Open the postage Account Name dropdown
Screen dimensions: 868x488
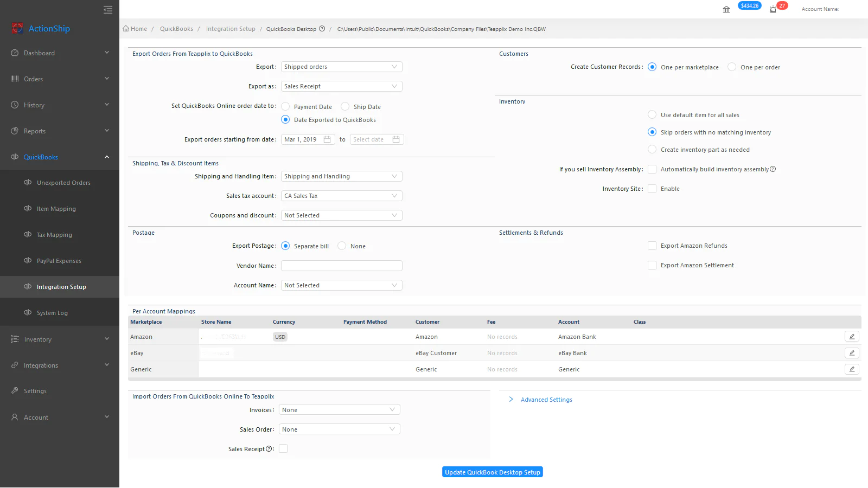pos(342,285)
